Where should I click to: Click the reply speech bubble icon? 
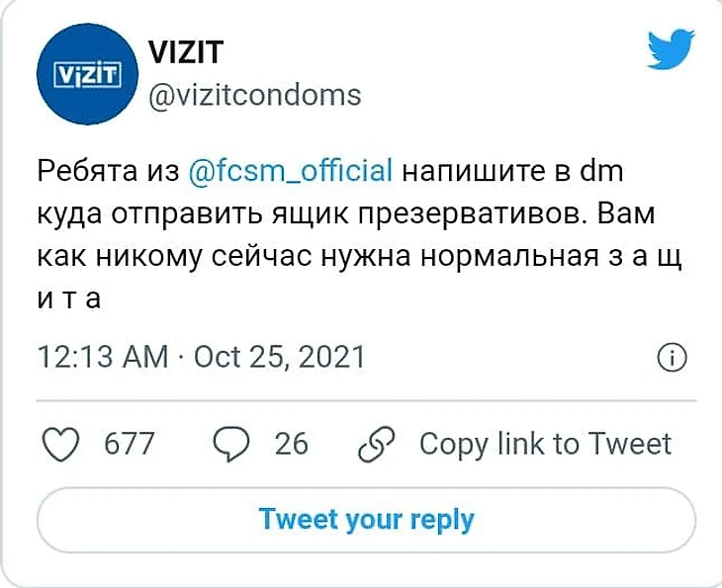coord(231,444)
